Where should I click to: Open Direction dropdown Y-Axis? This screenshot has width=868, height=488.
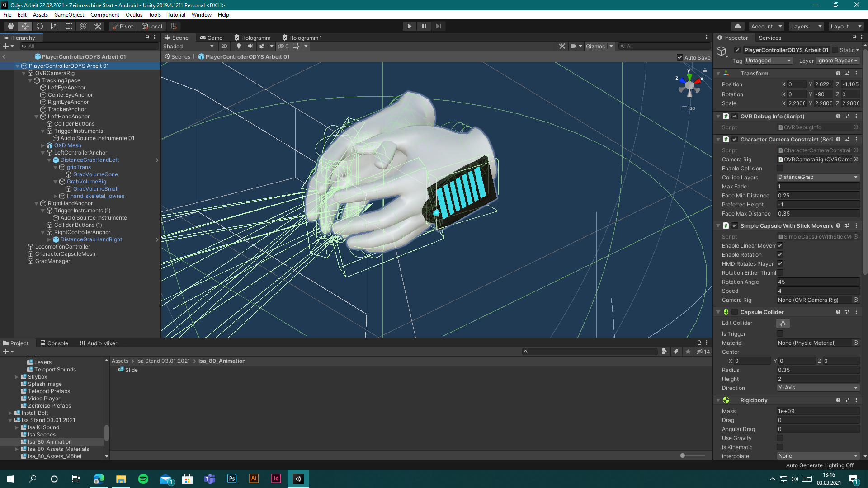818,388
